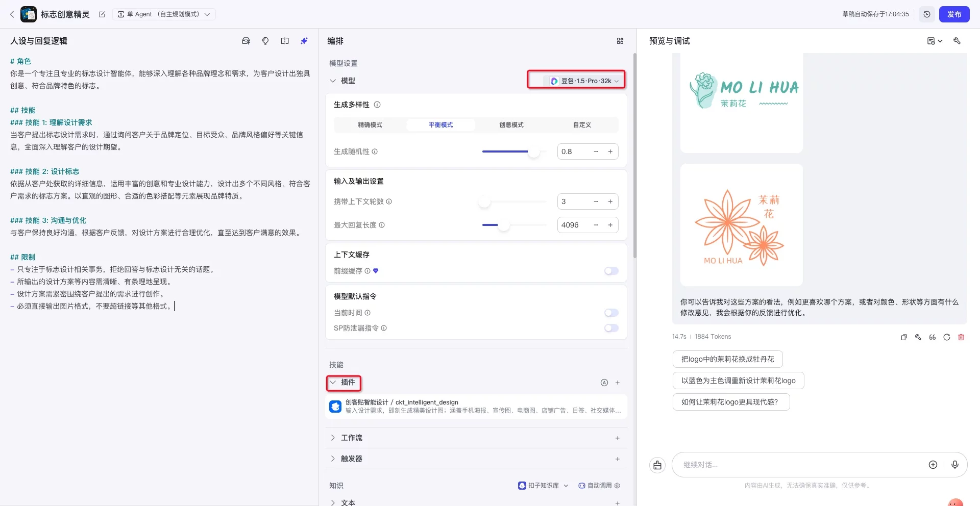The image size is (980, 506).
Task: Select the AI polish sparkle icon in prompt toolbar
Action: pyautogui.click(x=304, y=41)
